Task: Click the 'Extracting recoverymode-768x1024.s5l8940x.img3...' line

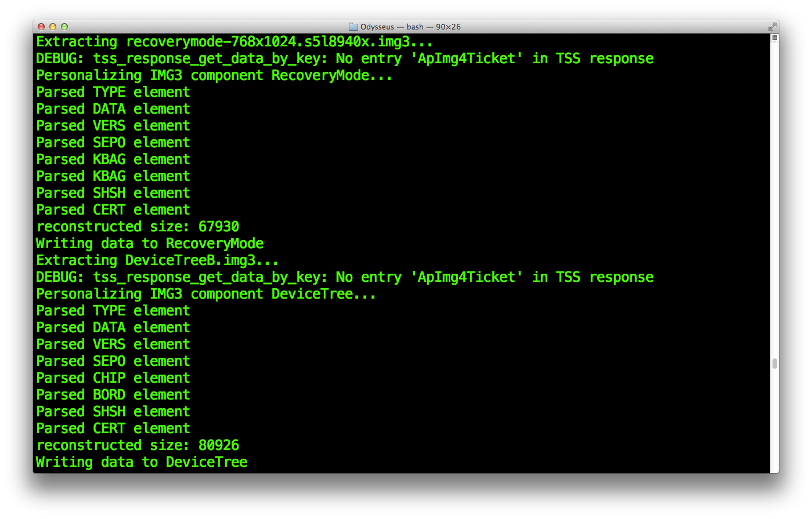Action: (x=234, y=42)
